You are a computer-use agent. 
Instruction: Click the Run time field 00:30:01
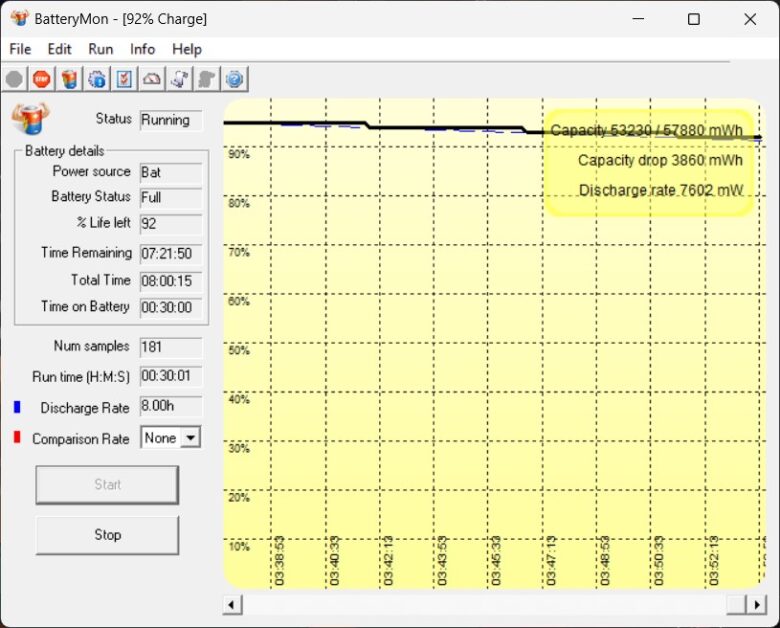coord(171,376)
